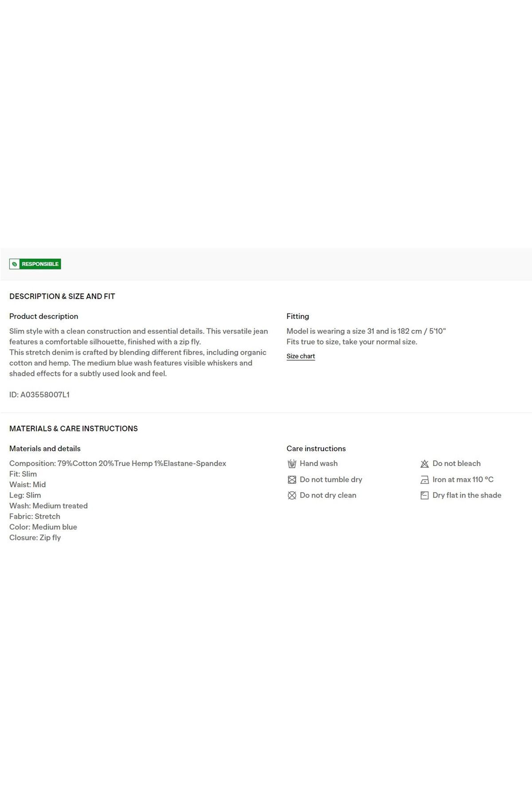Select the Description & Size and Fit heading
532x798 pixels.
point(62,296)
